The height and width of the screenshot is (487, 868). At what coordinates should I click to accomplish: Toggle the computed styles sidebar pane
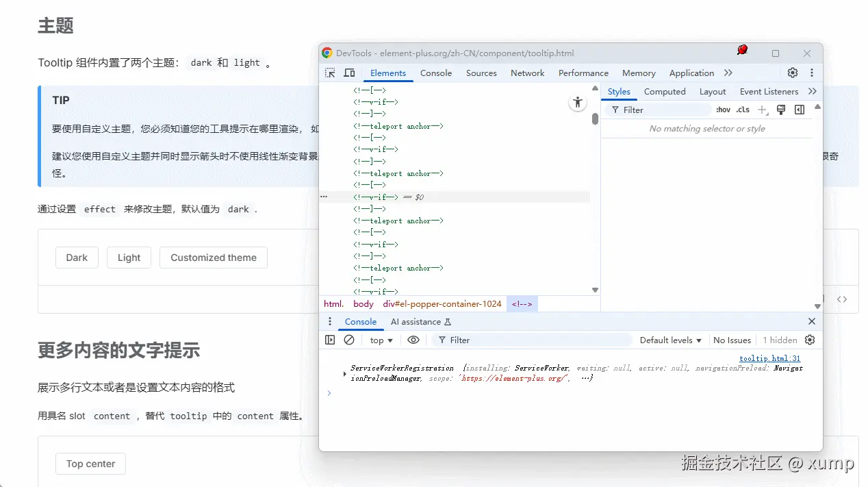click(x=799, y=110)
